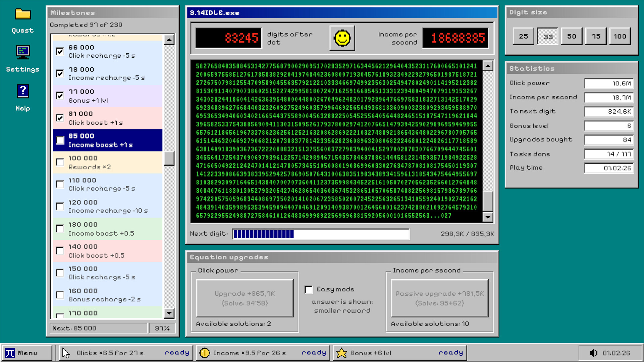644x362 pixels.
Task: Click the Milestones list scroll up arrow
Action: click(x=169, y=40)
